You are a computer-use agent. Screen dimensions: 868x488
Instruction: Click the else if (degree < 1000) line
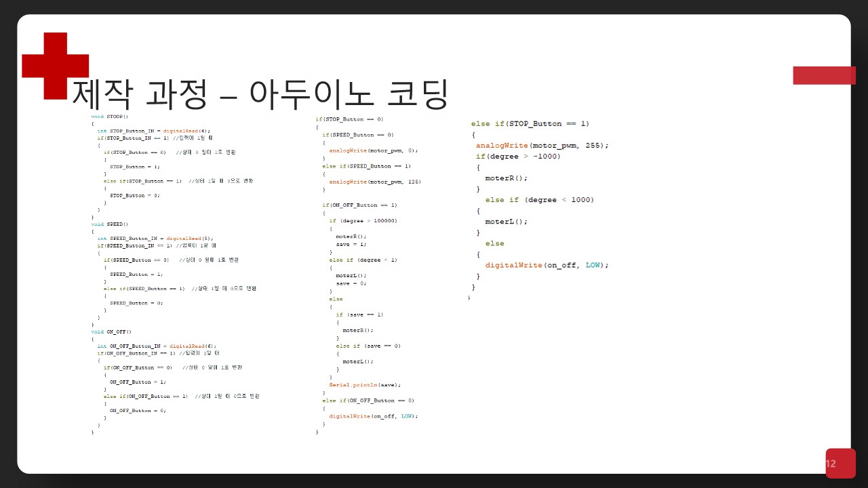pos(539,199)
